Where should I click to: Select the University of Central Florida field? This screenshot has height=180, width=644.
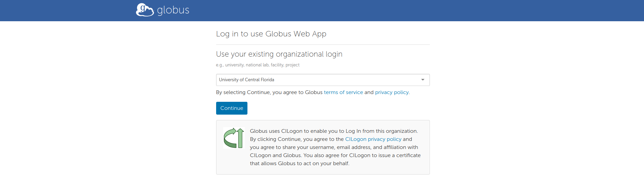coord(323,80)
